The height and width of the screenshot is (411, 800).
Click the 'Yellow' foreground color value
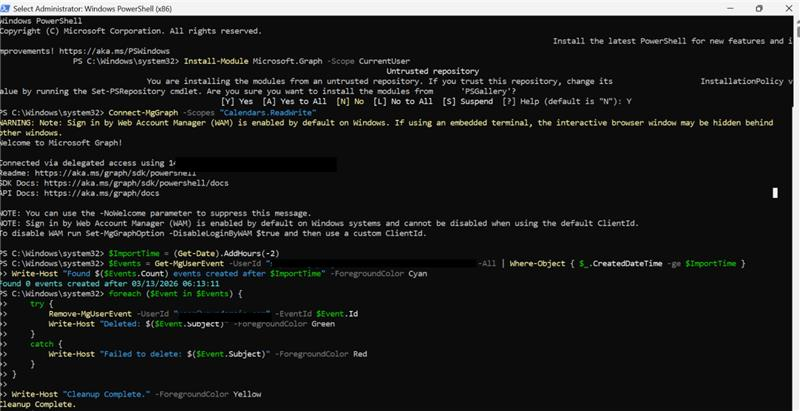pyautogui.click(x=247, y=394)
